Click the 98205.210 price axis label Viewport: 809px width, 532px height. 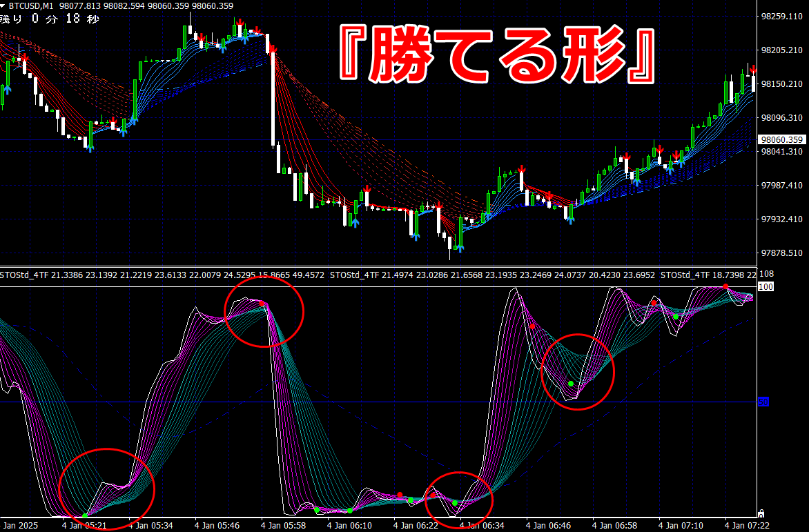(782, 50)
